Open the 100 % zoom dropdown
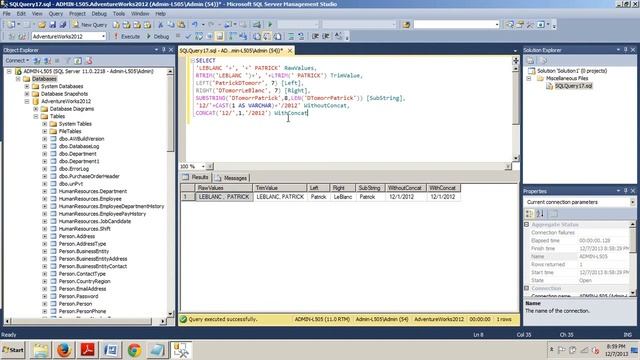640x360 pixels. [203, 167]
